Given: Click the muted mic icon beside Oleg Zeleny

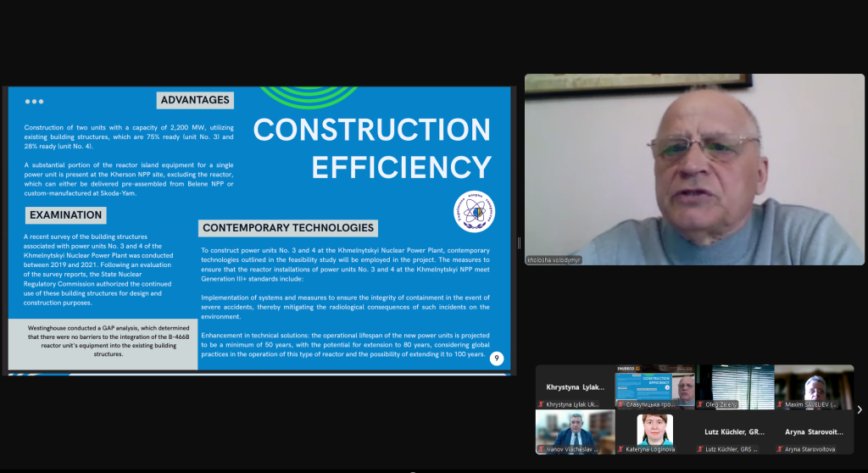Looking at the screenshot, I should (701, 405).
